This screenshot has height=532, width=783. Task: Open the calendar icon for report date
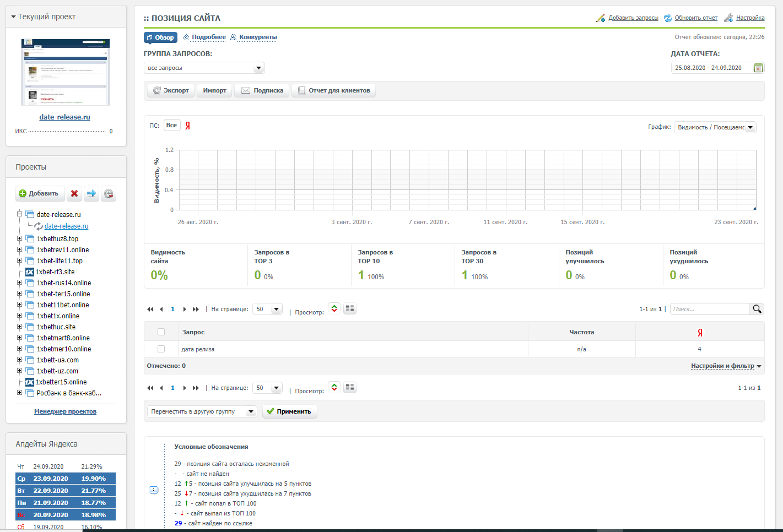pos(758,68)
